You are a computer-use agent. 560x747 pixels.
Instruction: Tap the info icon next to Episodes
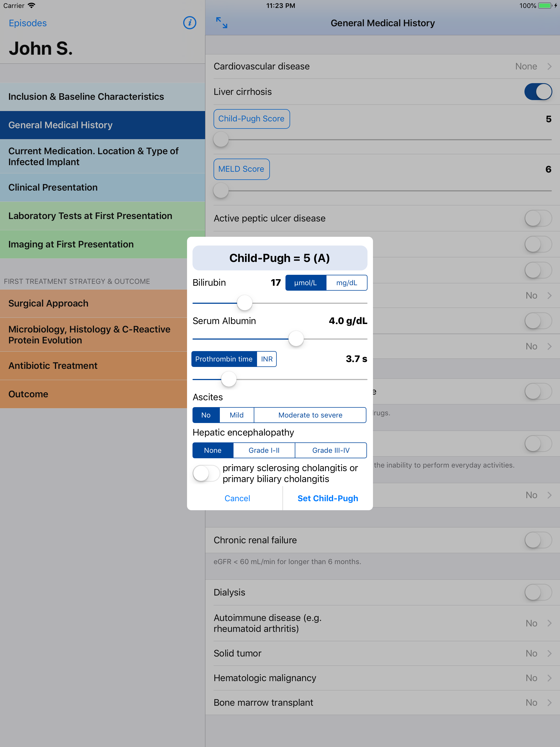189,23
